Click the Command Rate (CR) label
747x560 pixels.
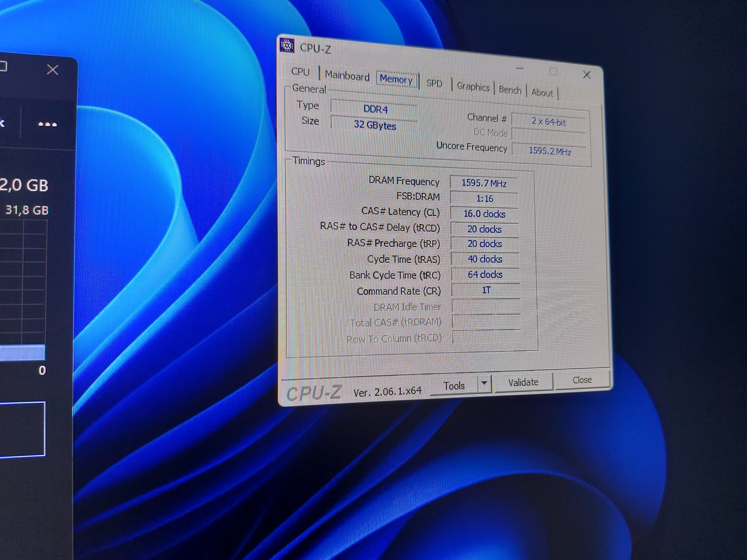pos(399,291)
